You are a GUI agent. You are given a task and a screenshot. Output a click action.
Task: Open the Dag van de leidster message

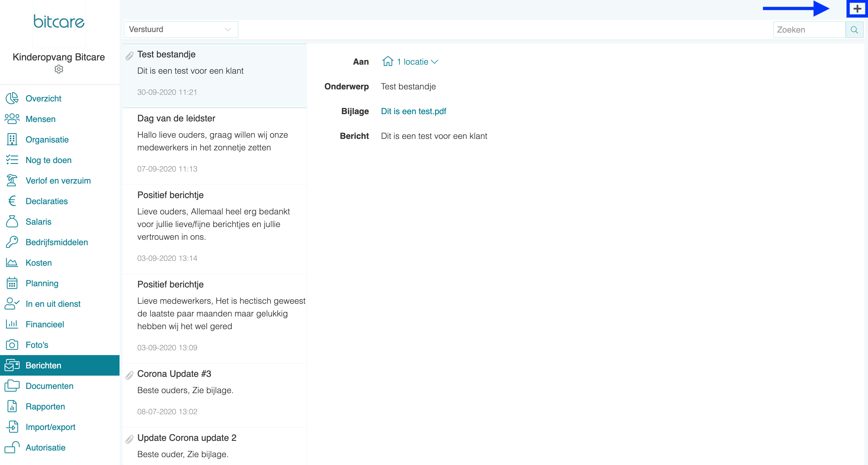tap(215, 146)
